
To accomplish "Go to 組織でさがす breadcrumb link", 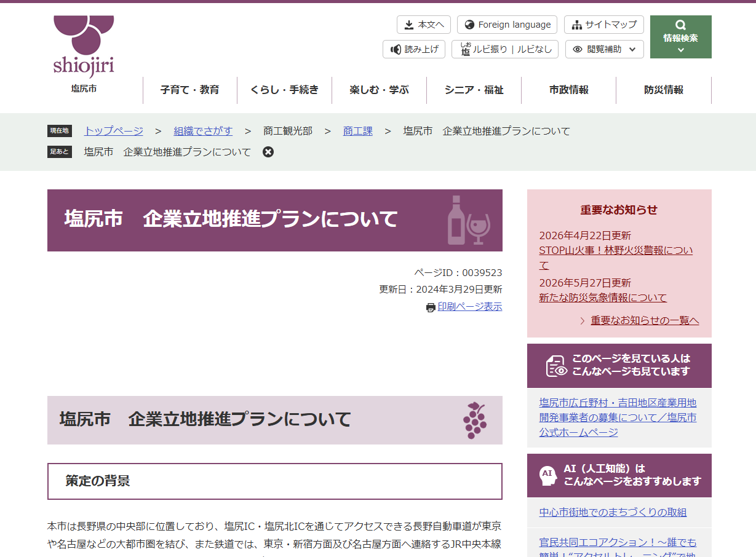I will 204,131.
